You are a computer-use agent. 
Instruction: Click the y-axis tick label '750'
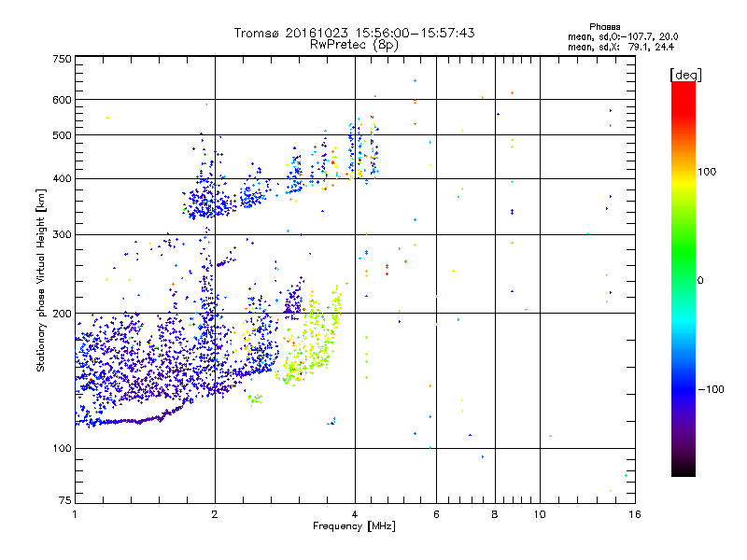(62, 59)
